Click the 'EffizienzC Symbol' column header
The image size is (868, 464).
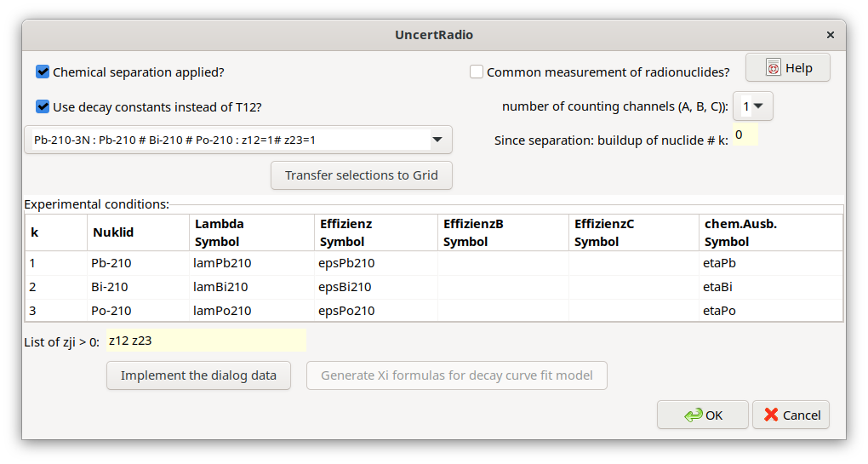pos(634,232)
